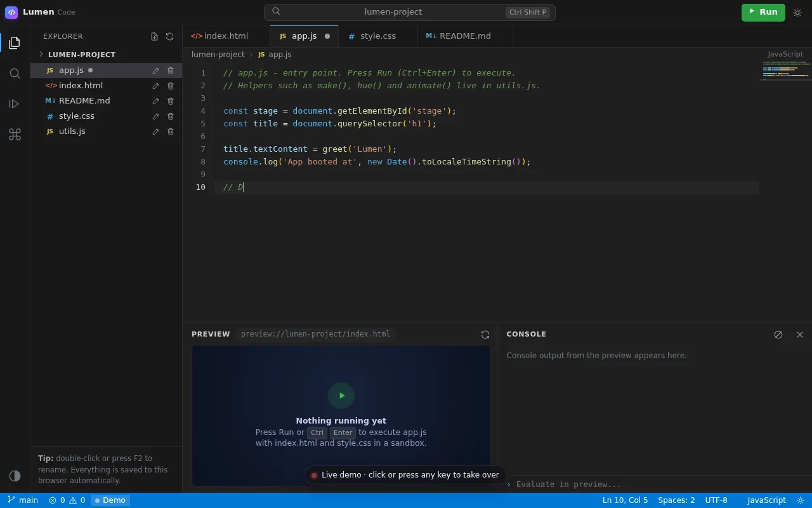The image size is (812, 508).
Task: Delete app.js with trash icon
Action: pos(171,70)
